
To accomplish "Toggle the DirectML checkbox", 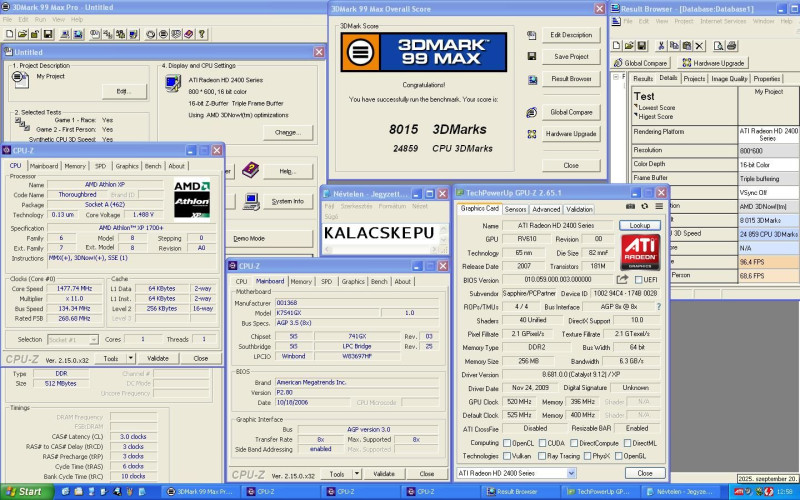I will [628, 443].
